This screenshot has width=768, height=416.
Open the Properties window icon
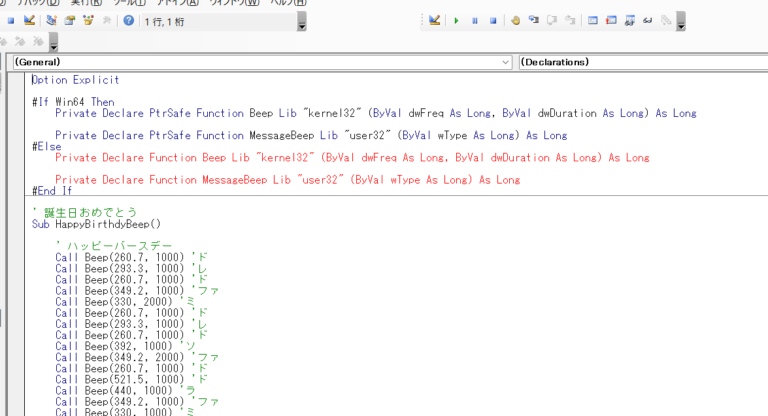(69, 20)
